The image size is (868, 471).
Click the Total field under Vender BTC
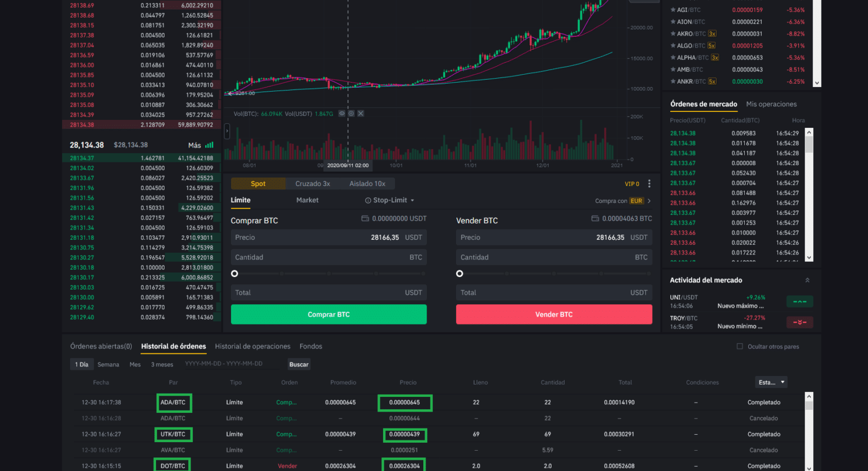pyautogui.click(x=554, y=292)
